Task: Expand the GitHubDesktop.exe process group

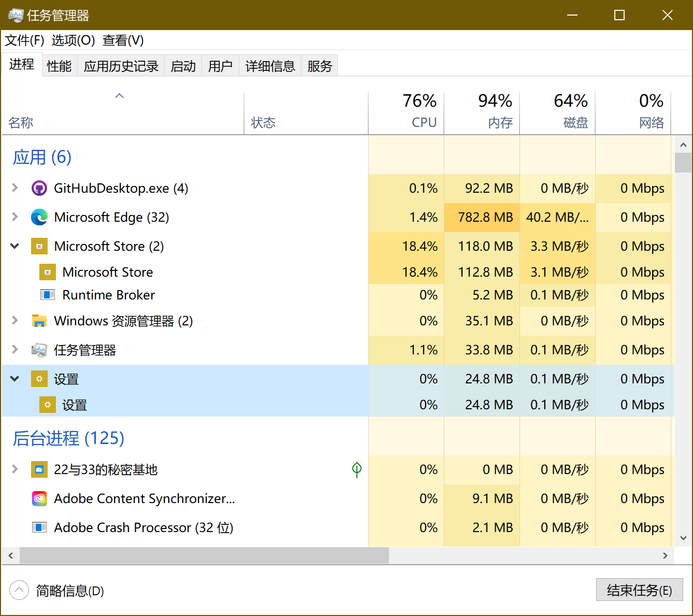Action: (x=15, y=188)
